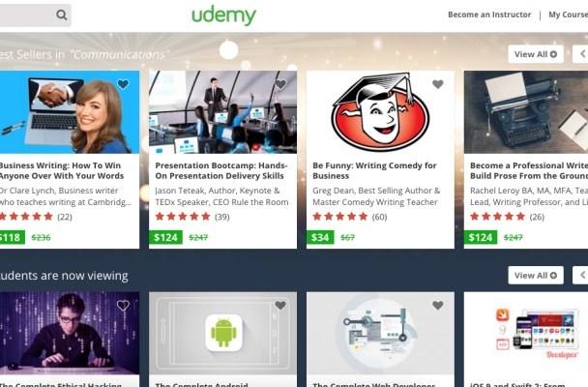
Task: Click the search magnifier icon
Action: pyautogui.click(x=62, y=15)
